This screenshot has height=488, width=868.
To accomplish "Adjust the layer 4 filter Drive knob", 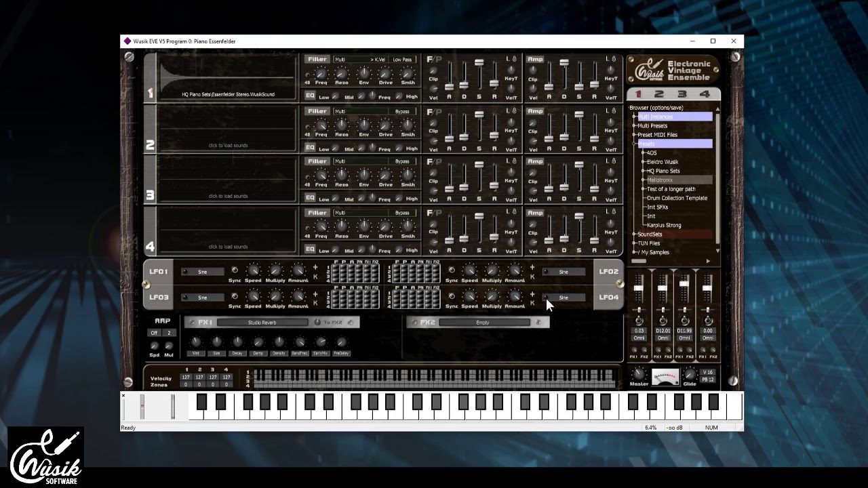I will point(385,226).
